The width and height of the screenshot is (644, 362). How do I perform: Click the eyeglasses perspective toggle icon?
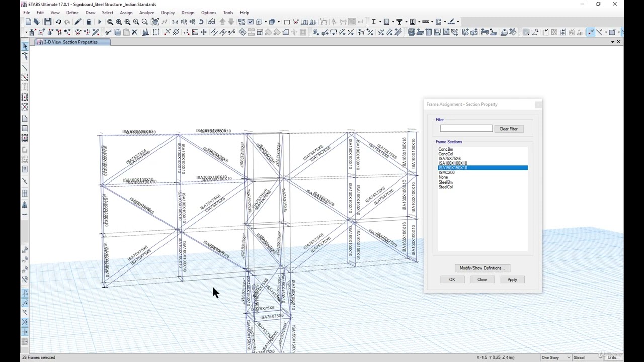[x=212, y=22]
